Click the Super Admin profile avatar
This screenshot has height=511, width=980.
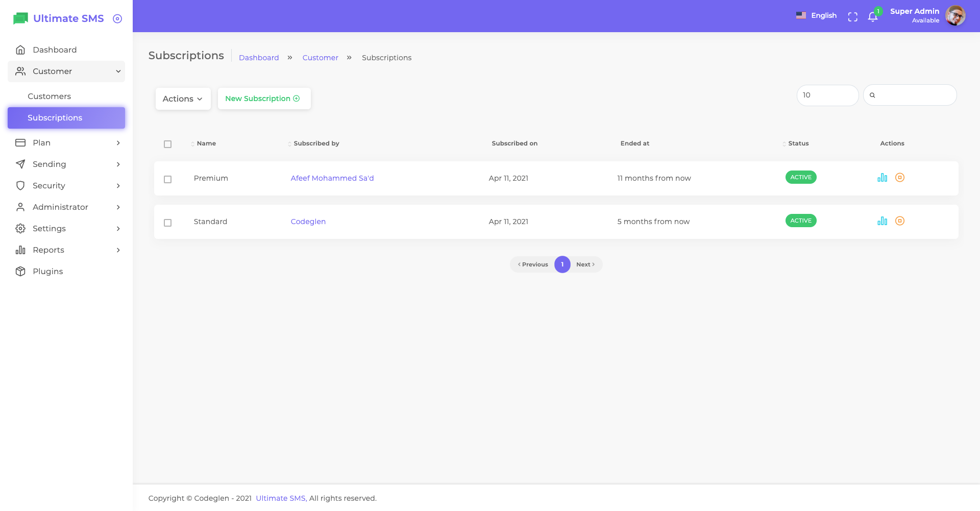[955, 16]
